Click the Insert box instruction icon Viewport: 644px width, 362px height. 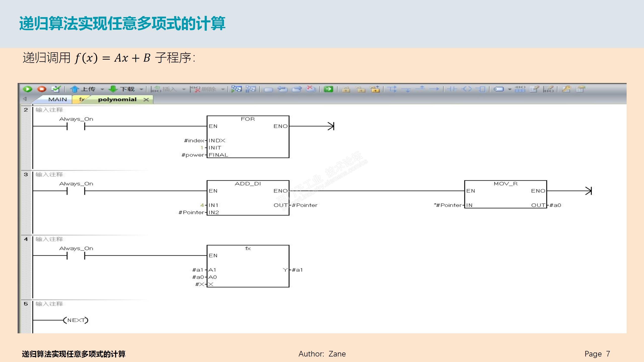[x=481, y=89]
